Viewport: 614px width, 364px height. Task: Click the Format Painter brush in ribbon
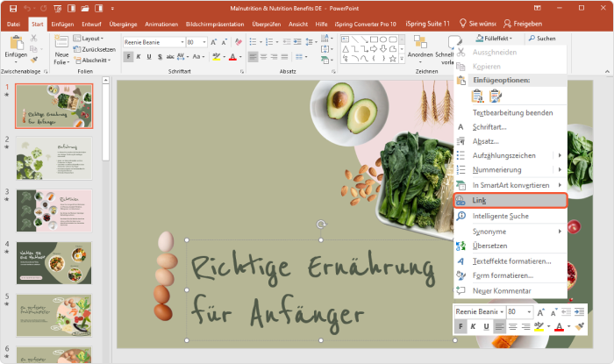pyautogui.click(x=34, y=60)
